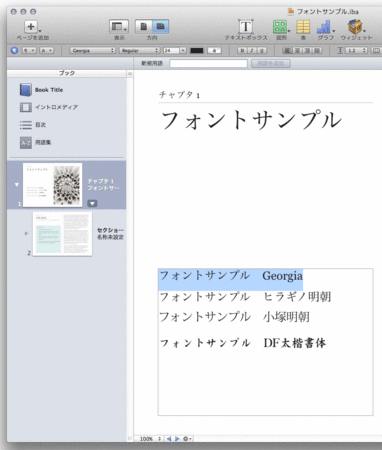Insert a Text Box (テキストボックス)
Image resolution: width=382 pixels, height=450 pixels.
[x=246, y=27]
